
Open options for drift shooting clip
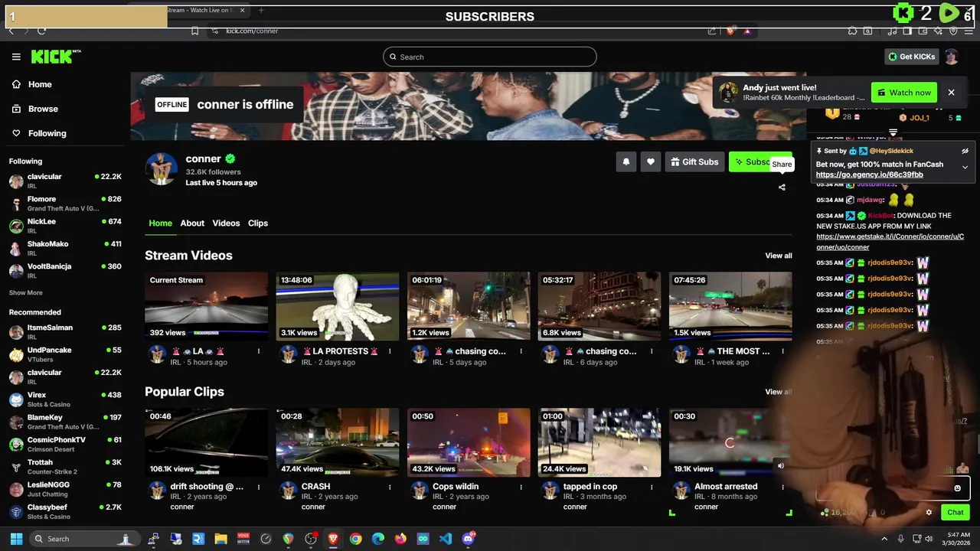(x=259, y=487)
